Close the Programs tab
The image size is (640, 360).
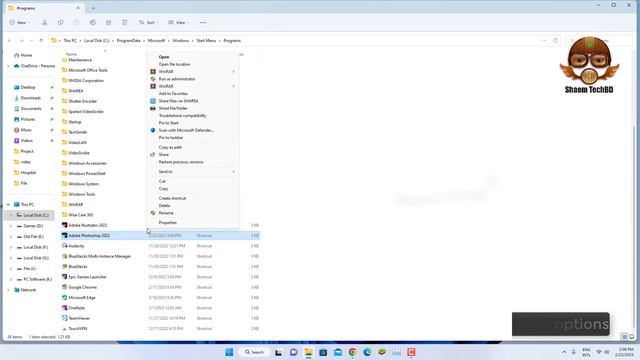coord(78,8)
